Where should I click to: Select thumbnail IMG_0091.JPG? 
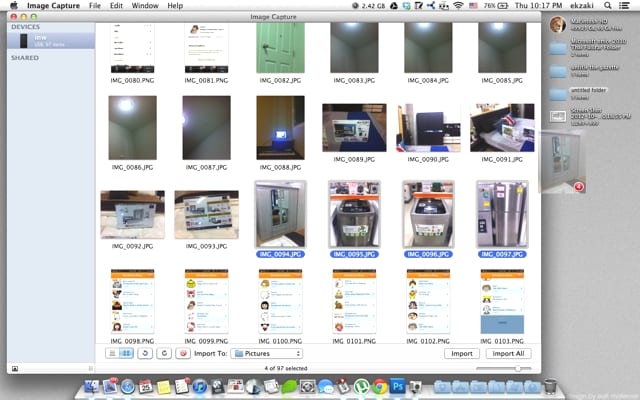(502, 128)
